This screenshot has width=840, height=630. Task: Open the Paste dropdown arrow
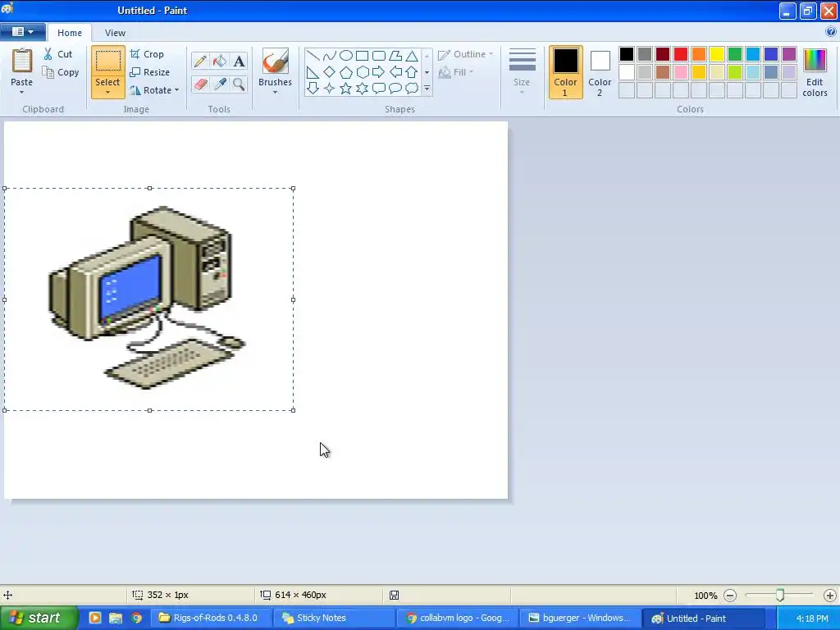tap(21, 93)
